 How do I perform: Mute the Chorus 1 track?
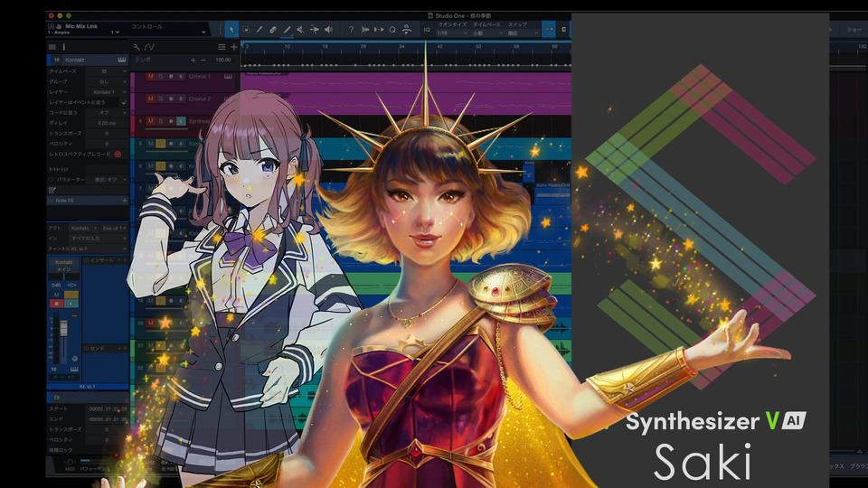151,76
